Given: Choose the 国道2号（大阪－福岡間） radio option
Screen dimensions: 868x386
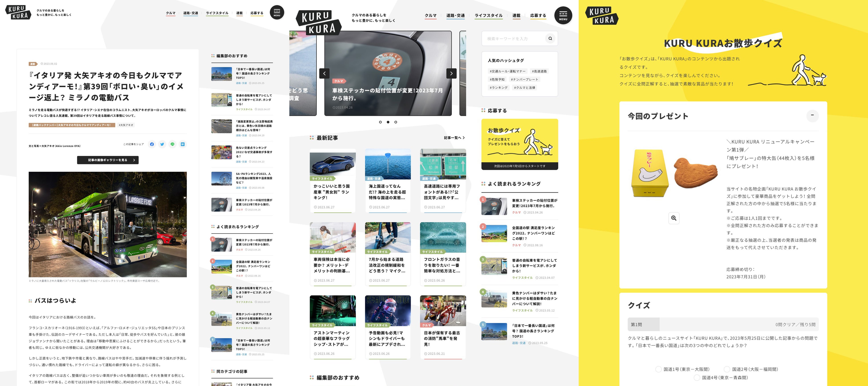Looking at the screenshot, I should point(727,369).
